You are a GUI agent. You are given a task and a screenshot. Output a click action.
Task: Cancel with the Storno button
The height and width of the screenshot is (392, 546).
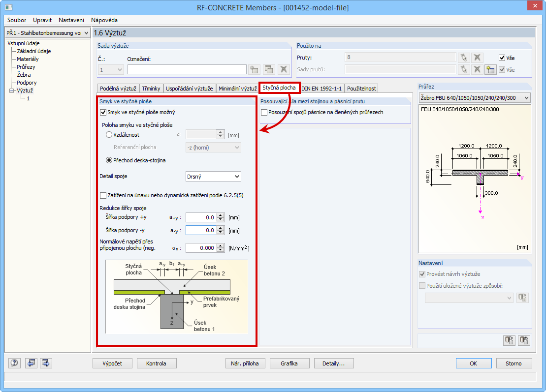coord(514,363)
